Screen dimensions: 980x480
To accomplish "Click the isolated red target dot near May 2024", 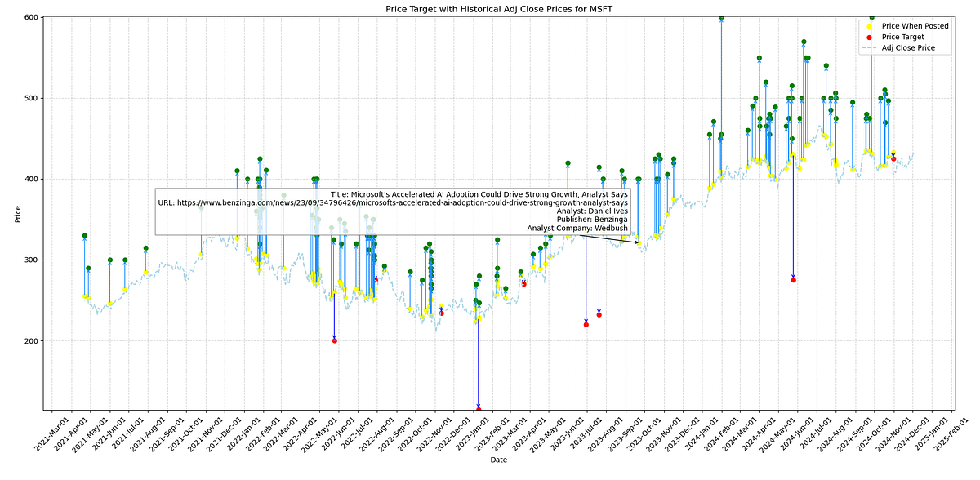I will (x=792, y=279).
